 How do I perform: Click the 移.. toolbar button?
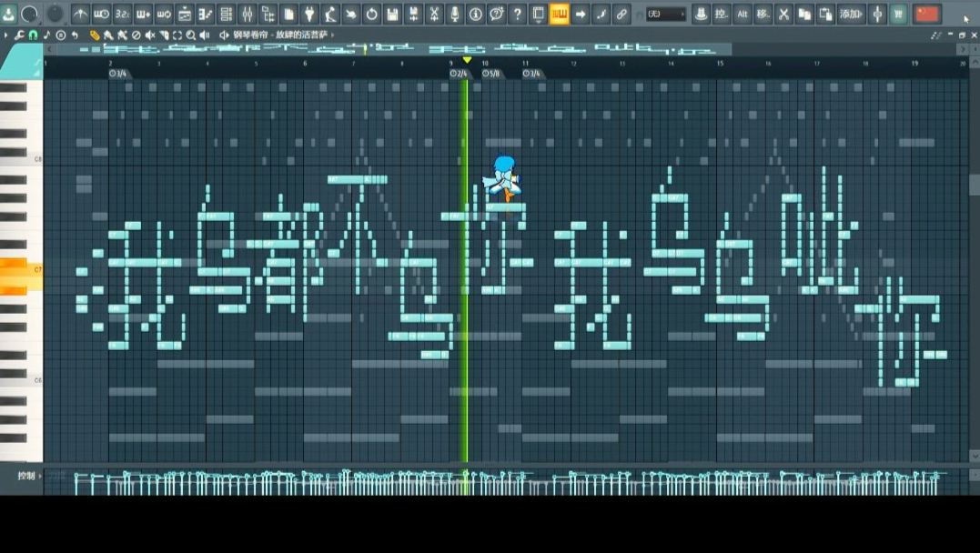coord(763,14)
